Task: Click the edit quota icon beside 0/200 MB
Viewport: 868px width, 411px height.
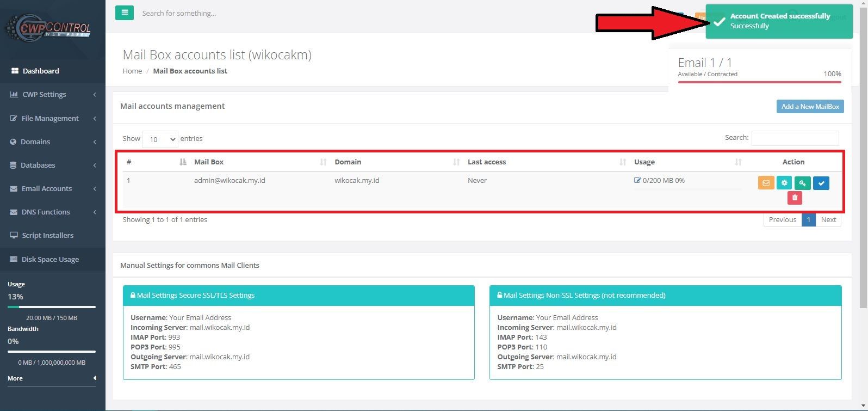Action: tap(637, 180)
